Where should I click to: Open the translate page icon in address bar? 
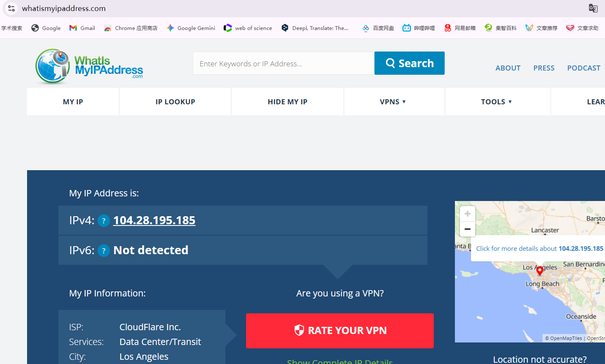[593, 8]
